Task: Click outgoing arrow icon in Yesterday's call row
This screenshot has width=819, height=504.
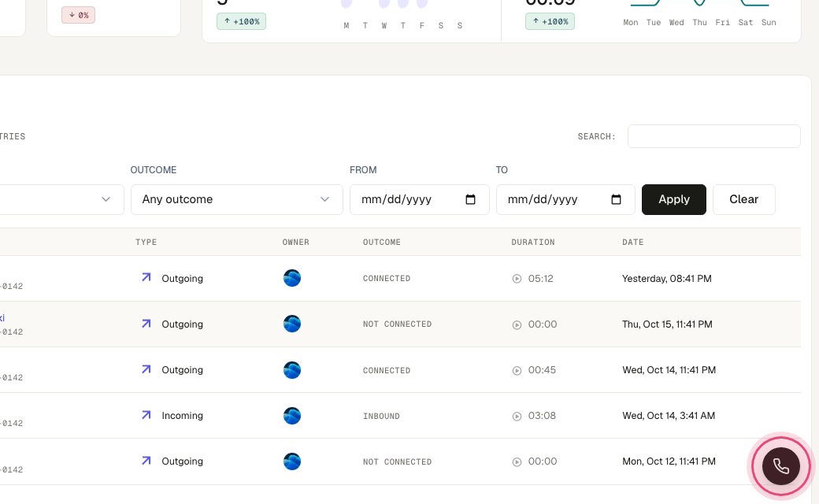Action: click(146, 277)
